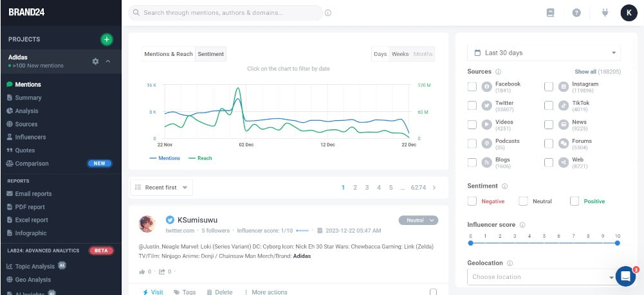
Task: Toggle the Mentions legend item
Action: point(165,158)
